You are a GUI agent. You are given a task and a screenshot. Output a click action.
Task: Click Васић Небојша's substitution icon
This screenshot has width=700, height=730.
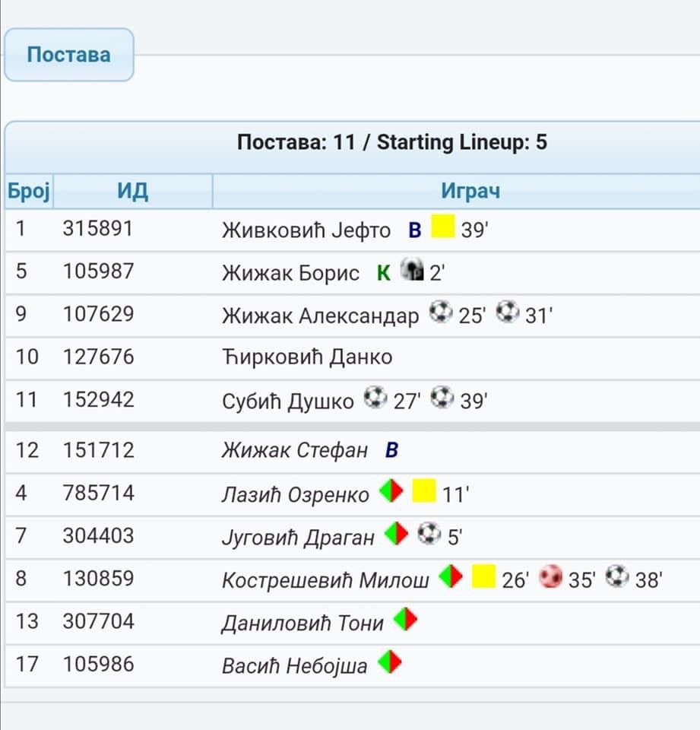click(390, 662)
